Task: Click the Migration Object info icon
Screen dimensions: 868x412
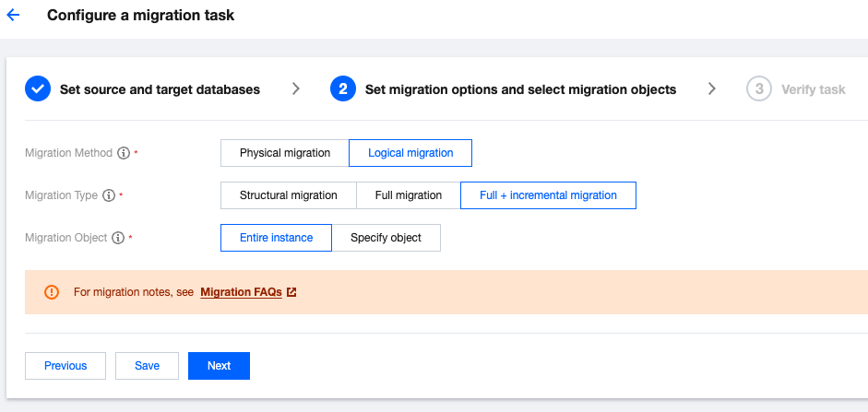Action: pos(117,238)
